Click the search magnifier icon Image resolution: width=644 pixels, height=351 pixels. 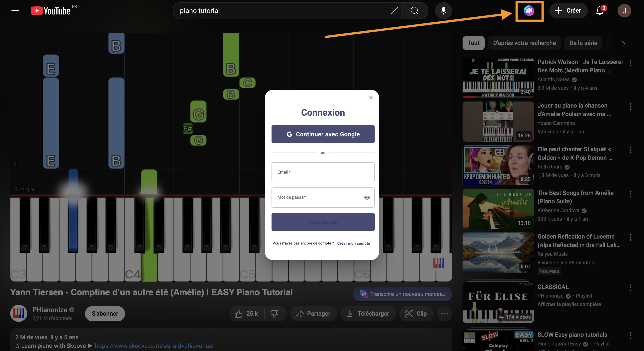pyautogui.click(x=414, y=11)
